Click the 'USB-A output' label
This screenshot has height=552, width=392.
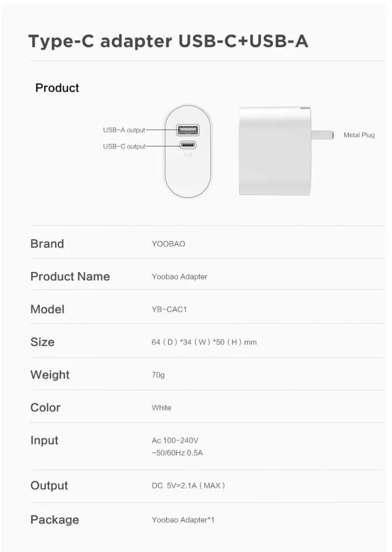pyautogui.click(x=124, y=130)
